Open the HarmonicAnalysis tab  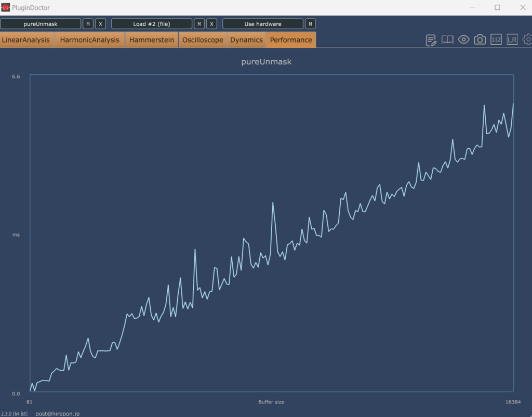click(x=89, y=40)
